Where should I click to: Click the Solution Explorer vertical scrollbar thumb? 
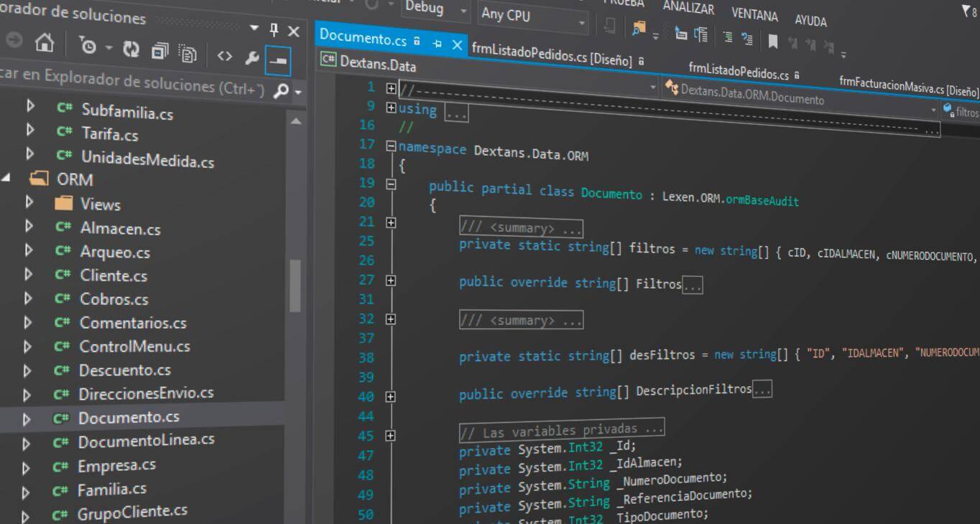click(x=295, y=286)
